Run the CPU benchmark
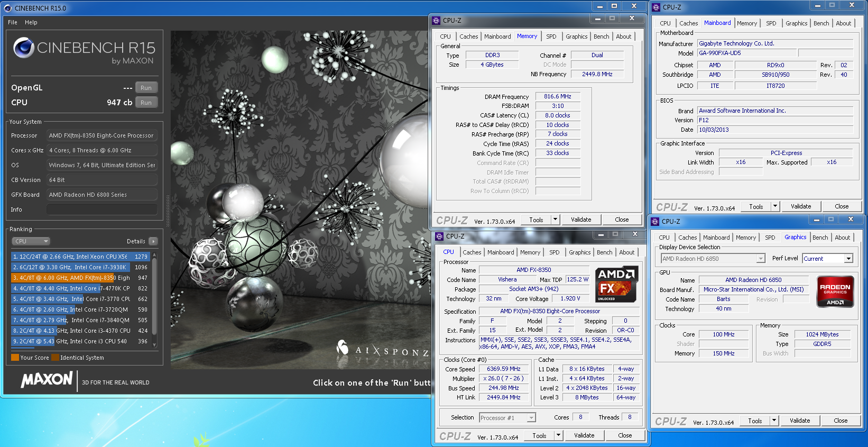868x447 pixels. [146, 103]
